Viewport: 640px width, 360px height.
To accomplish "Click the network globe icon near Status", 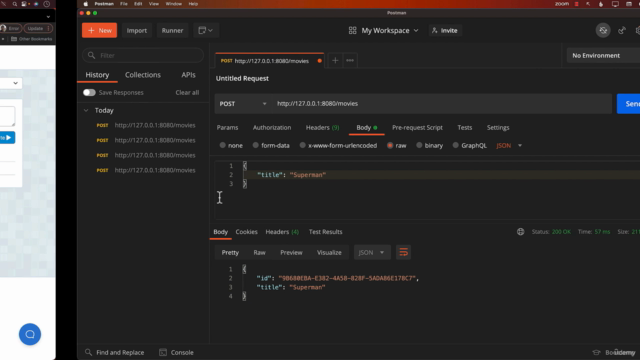I will point(520,231).
